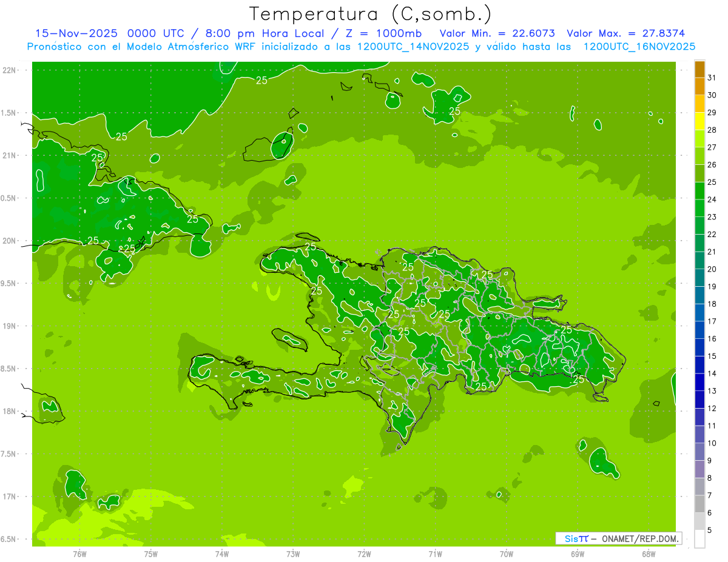Click the color scale label "10"
The height and width of the screenshot is (562, 728).
coord(712,443)
